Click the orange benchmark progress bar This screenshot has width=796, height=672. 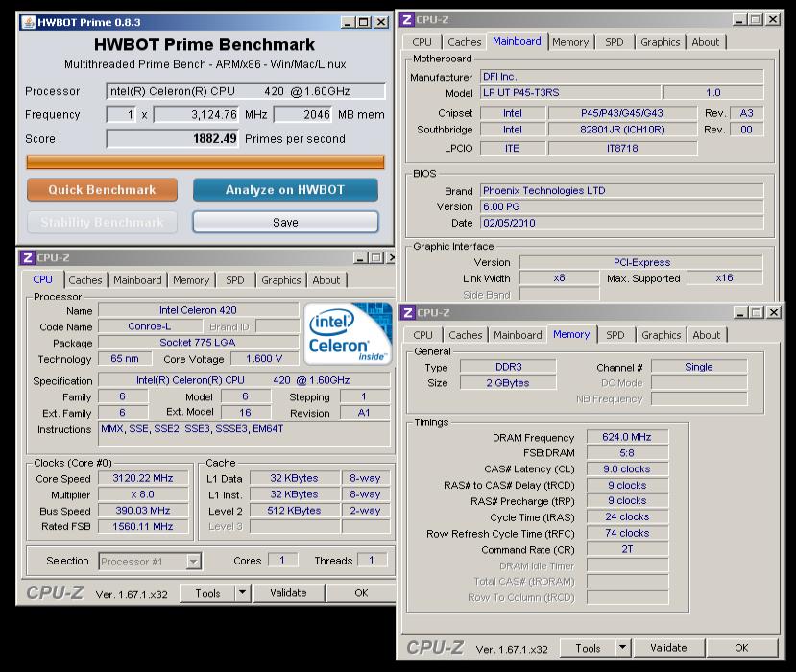click(x=205, y=162)
